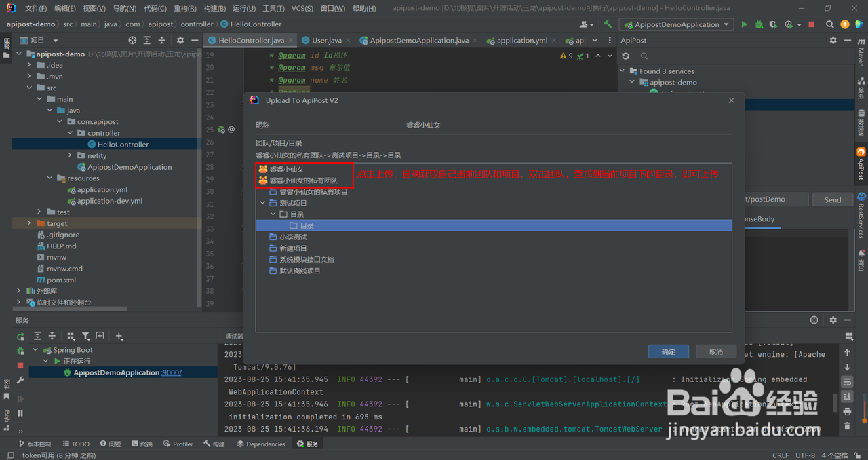
Task: Select application-dev.yml in project tree
Action: 109,201
